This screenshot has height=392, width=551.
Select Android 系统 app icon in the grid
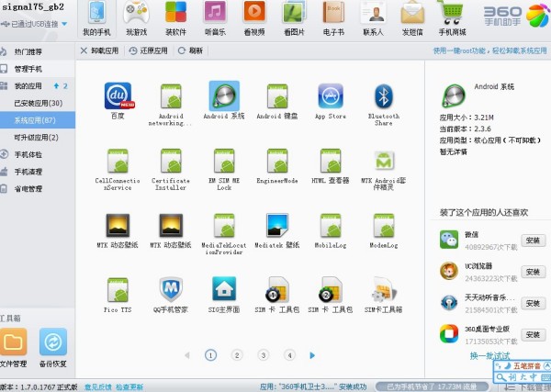coord(224,95)
